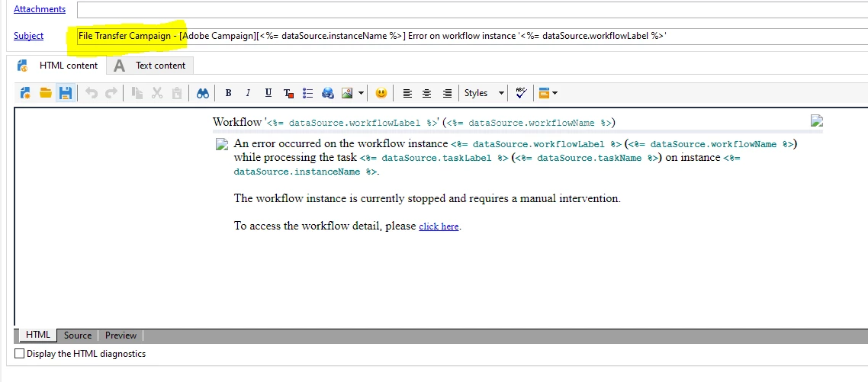Click the new document icon in the toolbar
Viewport: 868px width, 382px height.
[25, 93]
